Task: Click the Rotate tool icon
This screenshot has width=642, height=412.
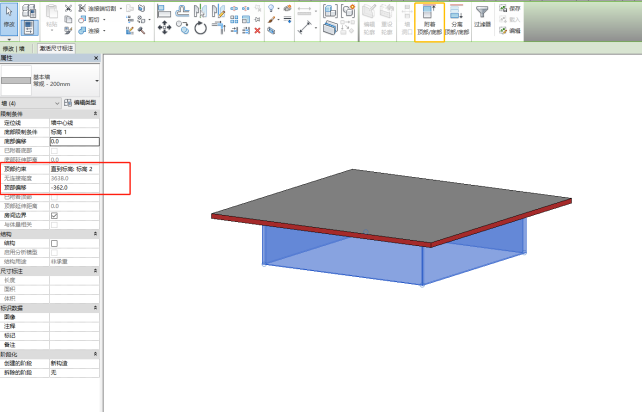Action: (200, 28)
